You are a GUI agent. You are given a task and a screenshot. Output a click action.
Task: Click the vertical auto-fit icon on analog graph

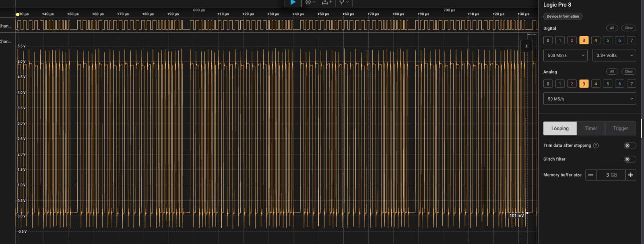(x=526, y=46)
